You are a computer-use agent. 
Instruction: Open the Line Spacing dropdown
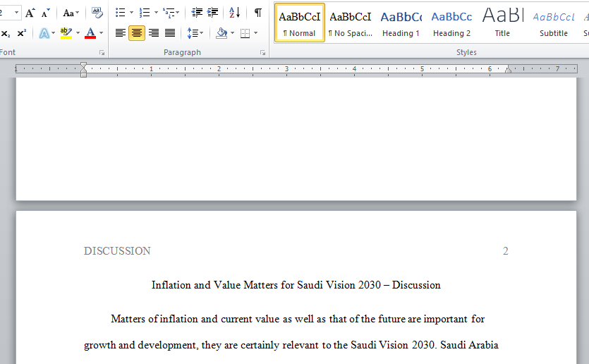195,33
